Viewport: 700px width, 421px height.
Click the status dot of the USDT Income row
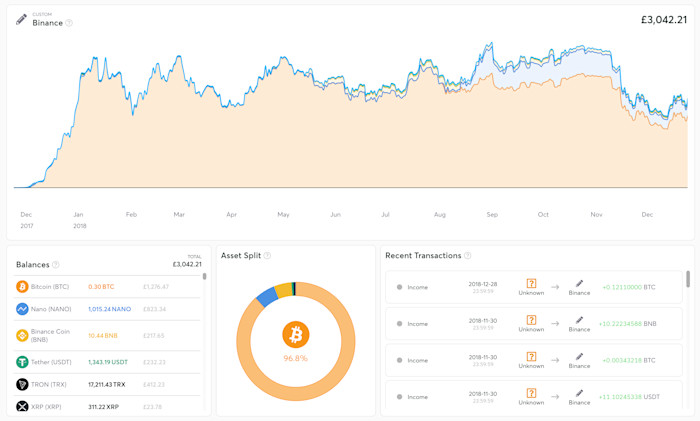point(399,397)
